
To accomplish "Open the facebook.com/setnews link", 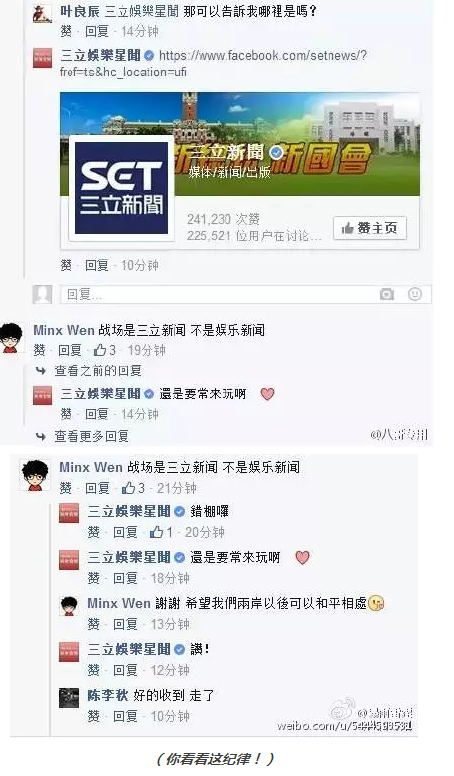I will (x=213, y=63).
